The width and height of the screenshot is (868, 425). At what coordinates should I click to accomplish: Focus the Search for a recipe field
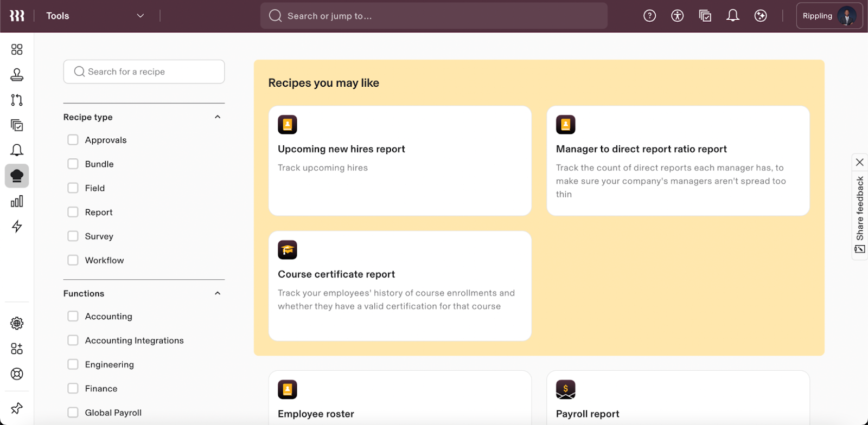coord(144,72)
